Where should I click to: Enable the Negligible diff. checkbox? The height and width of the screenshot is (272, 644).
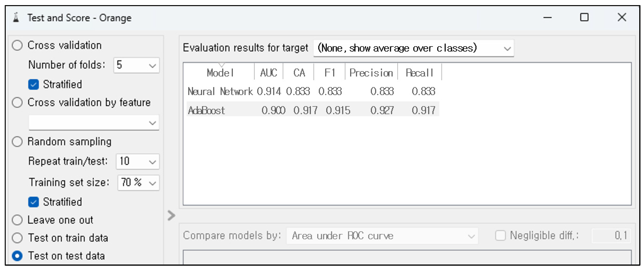(x=500, y=236)
